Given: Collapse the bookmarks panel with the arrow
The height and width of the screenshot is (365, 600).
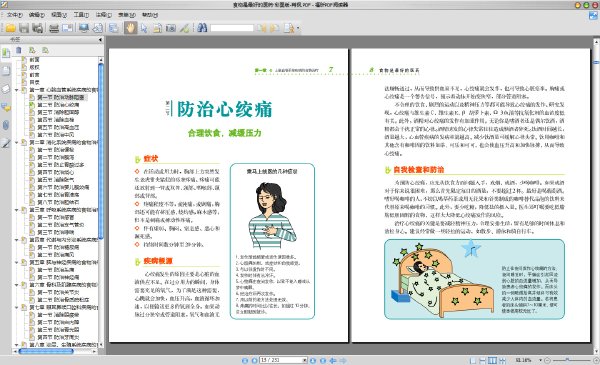Looking at the screenshot, I should coord(100,40).
